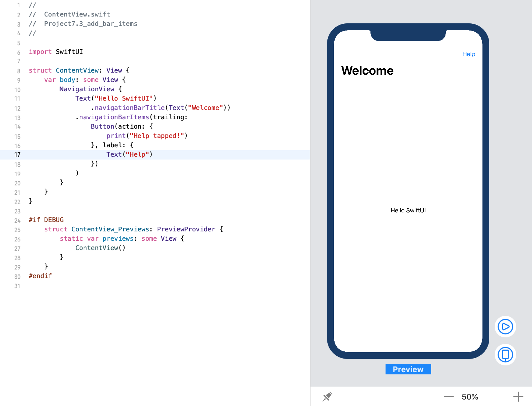The height and width of the screenshot is (406, 532).
Task: Click line number 8 in the gutter
Action: 19,71
